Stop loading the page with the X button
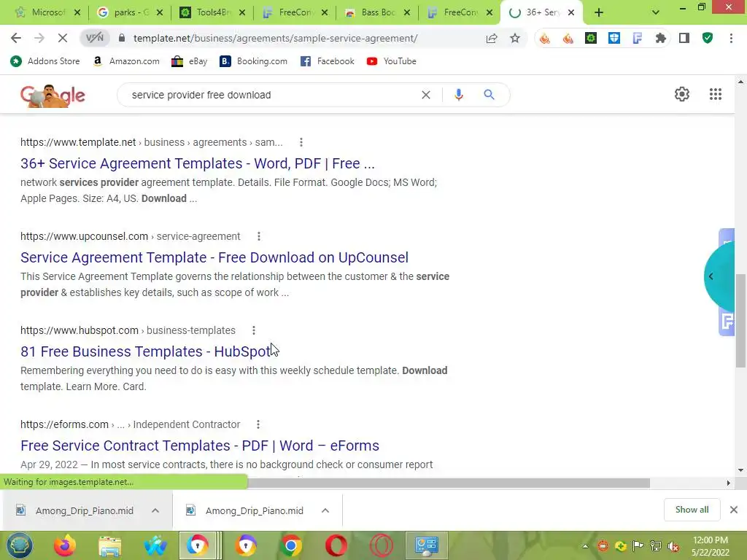The width and height of the screenshot is (747, 560). coord(63,38)
